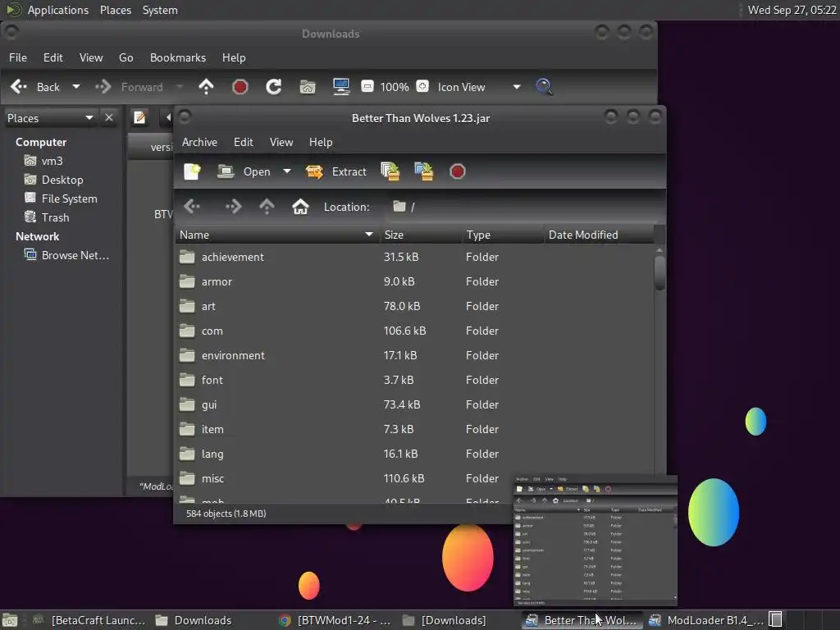
Task: Select the gui folder row
Action: pyautogui.click(x=414, y=405)
